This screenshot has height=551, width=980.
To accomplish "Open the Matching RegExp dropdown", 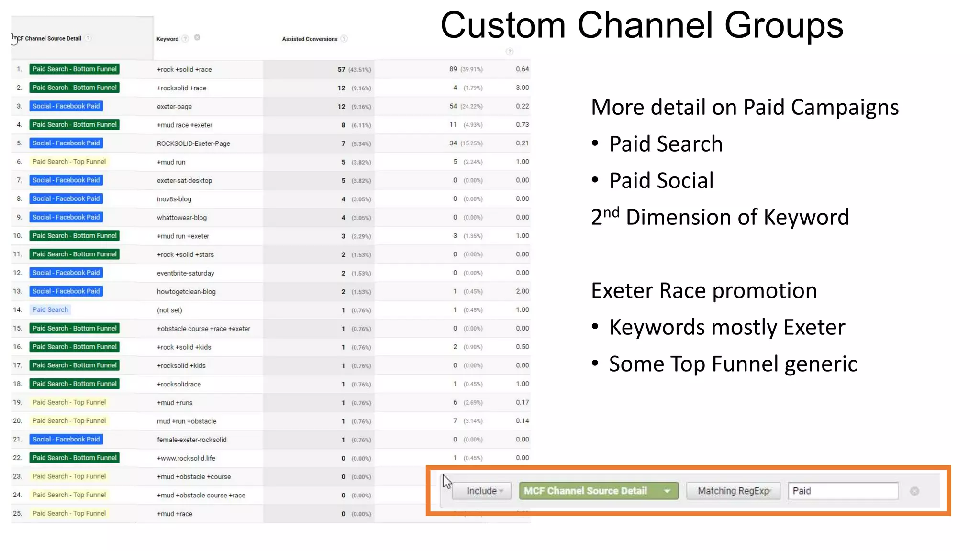I will pos(733,491).
